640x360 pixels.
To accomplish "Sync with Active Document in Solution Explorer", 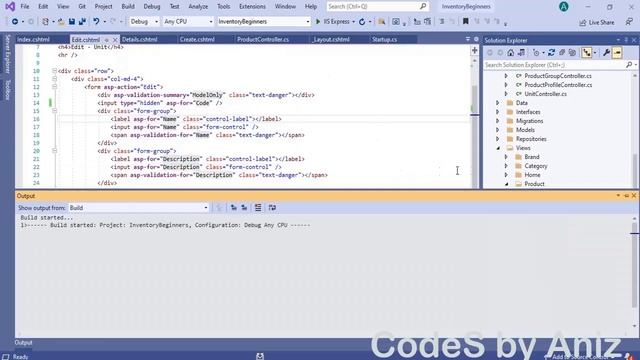I will click(551, 53).
